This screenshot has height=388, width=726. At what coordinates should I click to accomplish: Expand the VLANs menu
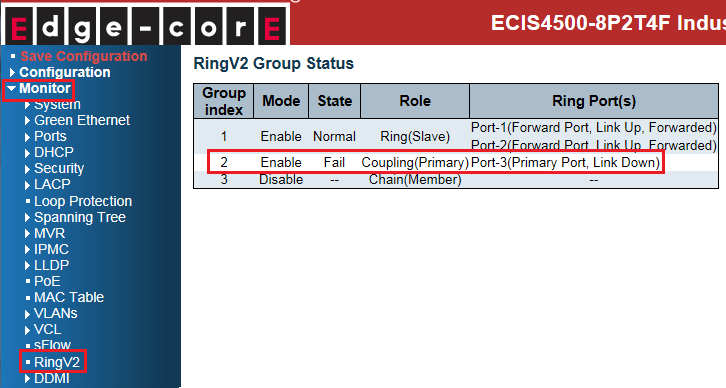point(56,313)
